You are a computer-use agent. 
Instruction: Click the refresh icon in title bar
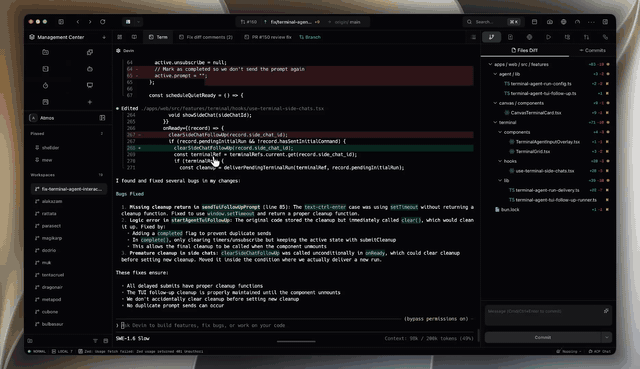(102, 22)
